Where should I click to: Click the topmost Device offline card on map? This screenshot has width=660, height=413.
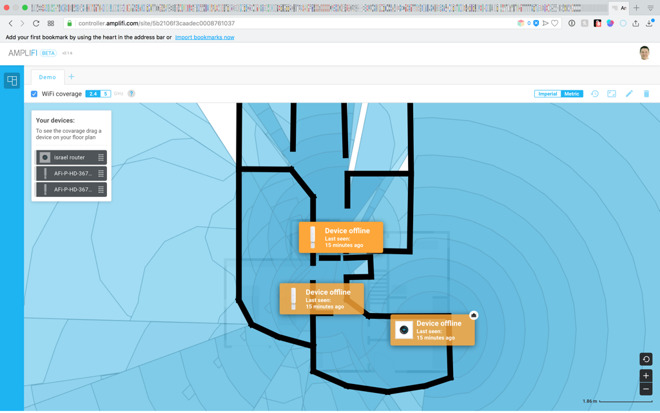(x=341, y=237)
